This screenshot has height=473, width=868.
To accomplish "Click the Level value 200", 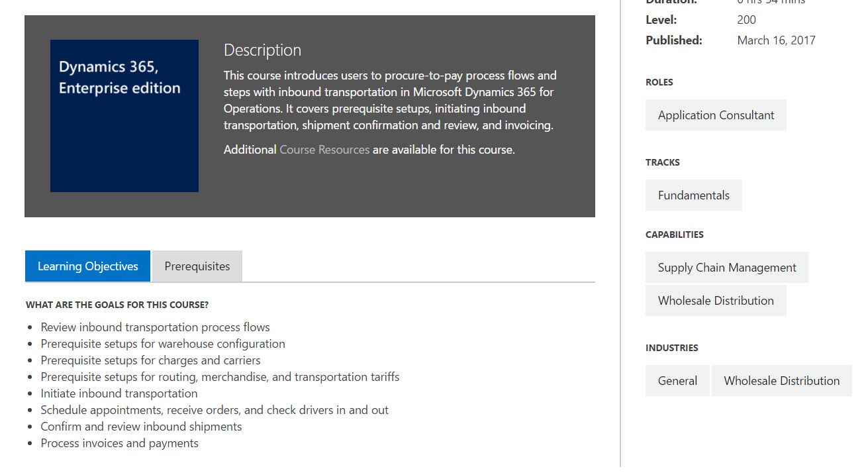I will 747,20.
